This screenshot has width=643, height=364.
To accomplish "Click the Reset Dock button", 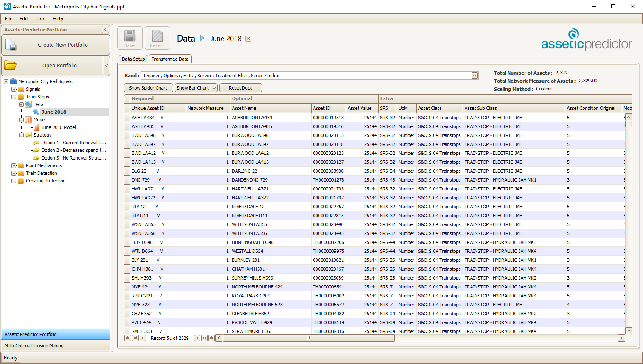I will coord(241,87).
